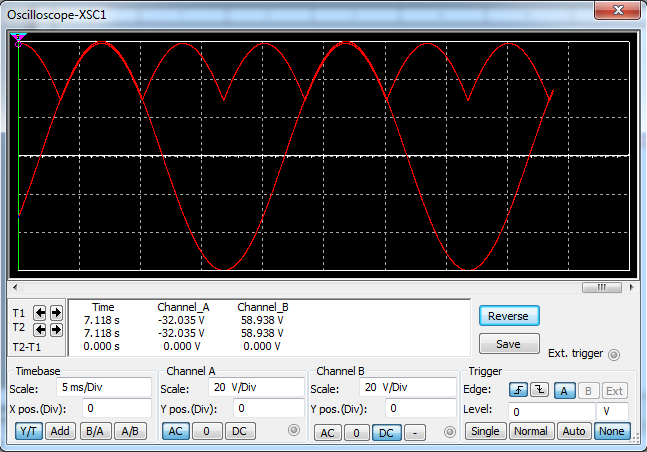The image size is (647, 452).
Task: Click Channel A Scale 20 V/Div field
Action: coord(256,388)
